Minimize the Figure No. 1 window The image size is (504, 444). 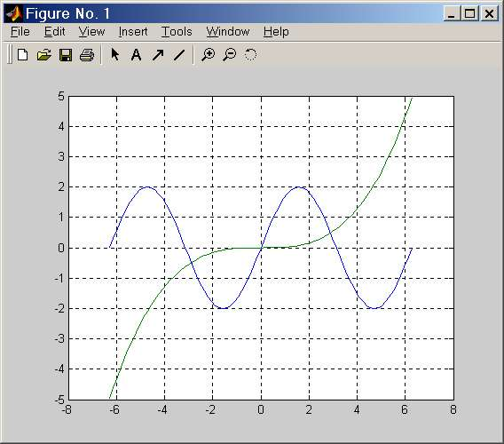point(452,14)
